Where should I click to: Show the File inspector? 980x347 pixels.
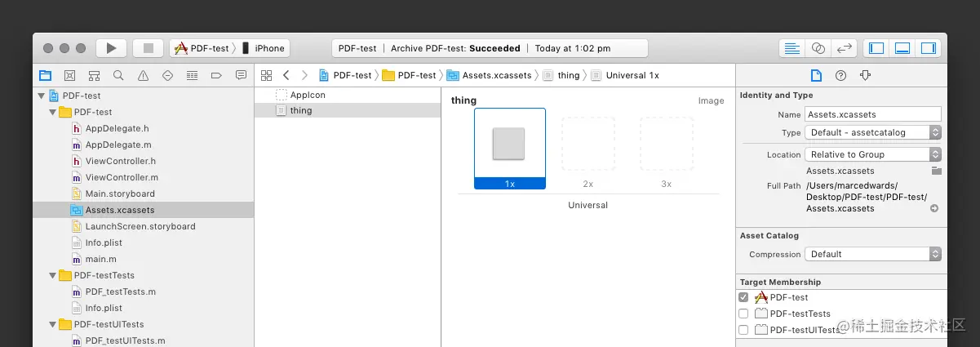(816, 75)
